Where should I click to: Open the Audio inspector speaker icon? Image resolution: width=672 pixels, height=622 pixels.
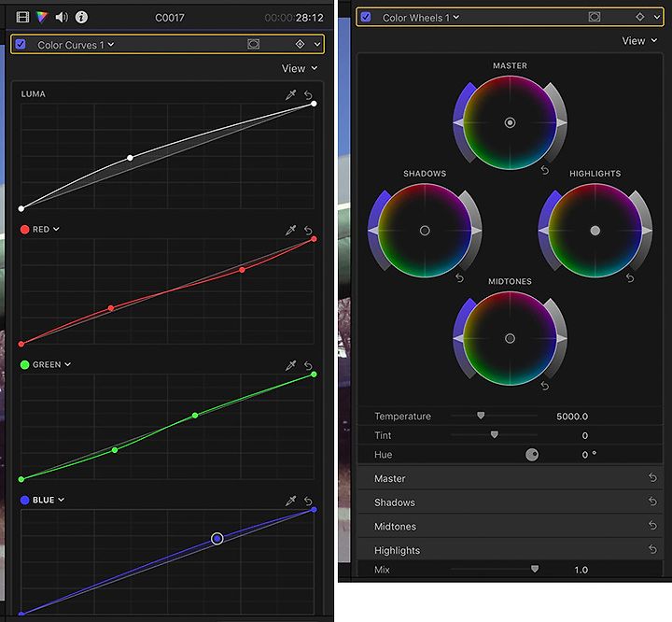62,17
